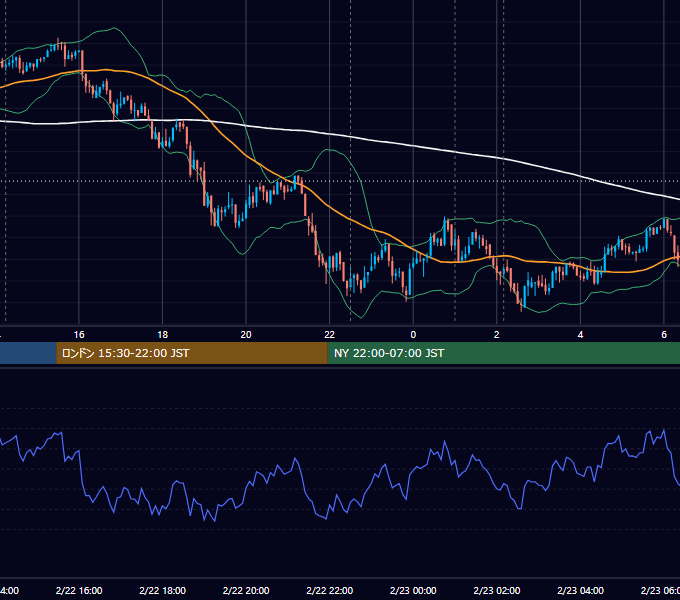This screenshot has width=680, height=600.
Task: Click the 2/22 22:00 timestamp label
Action: pyautogui.click(x=330, y=590)
